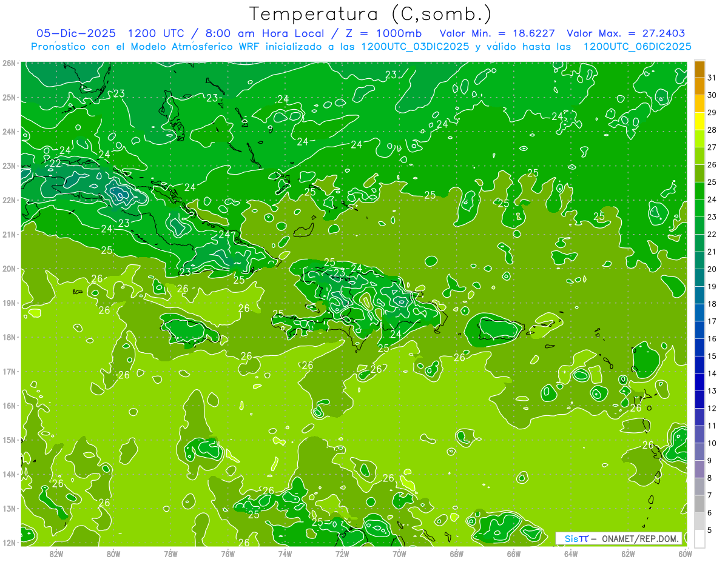728x562 pixels.
Task: Click the 25N latitude axis label
Action: click(x=9, y=97)
